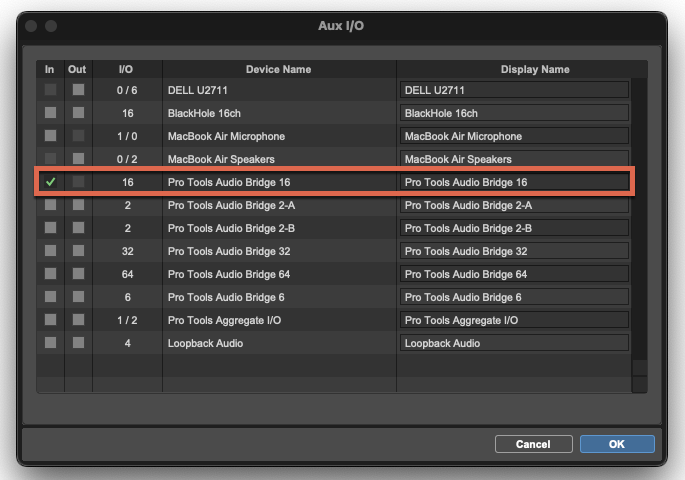Edit the DELL U2711 display name field
The height and width of the screenshot is (480, 685).
coord(514,90)
